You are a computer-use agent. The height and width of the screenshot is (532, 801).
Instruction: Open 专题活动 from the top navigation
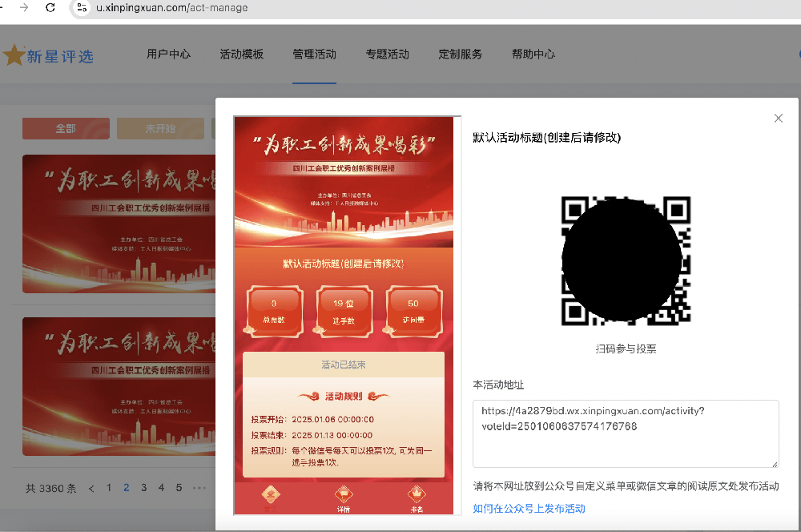(387, 54)
